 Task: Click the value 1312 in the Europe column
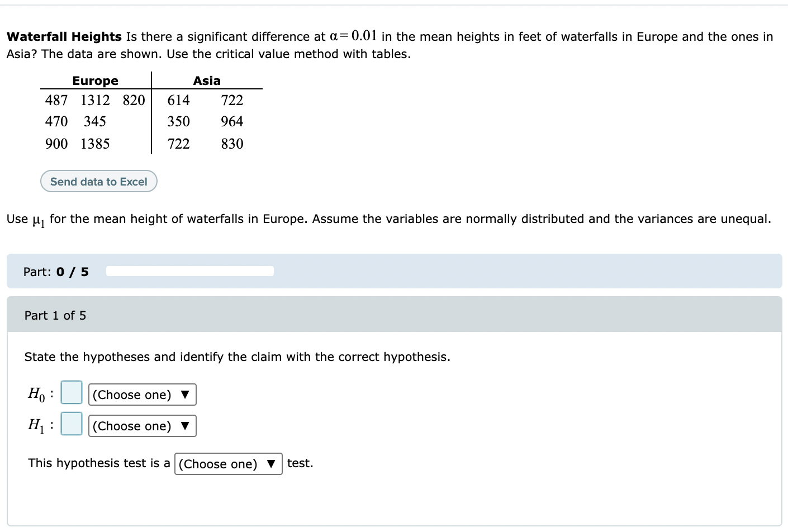tap(95, 101)
